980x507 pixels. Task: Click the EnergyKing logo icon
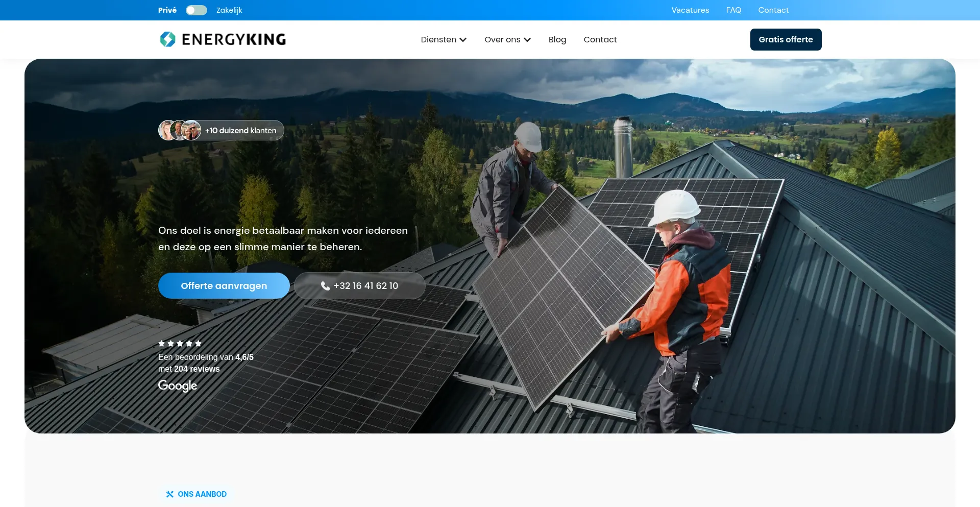click(x=167, y=39)
